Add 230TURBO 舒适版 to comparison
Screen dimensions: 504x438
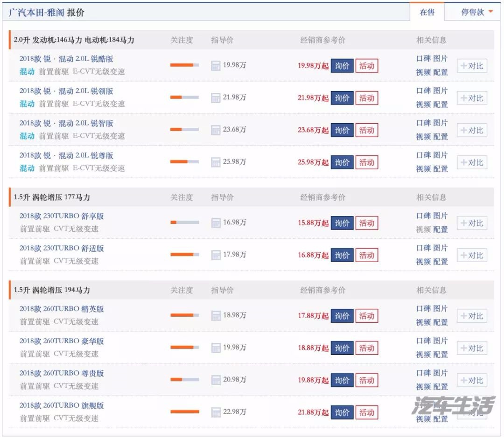[x=472, y=255]
